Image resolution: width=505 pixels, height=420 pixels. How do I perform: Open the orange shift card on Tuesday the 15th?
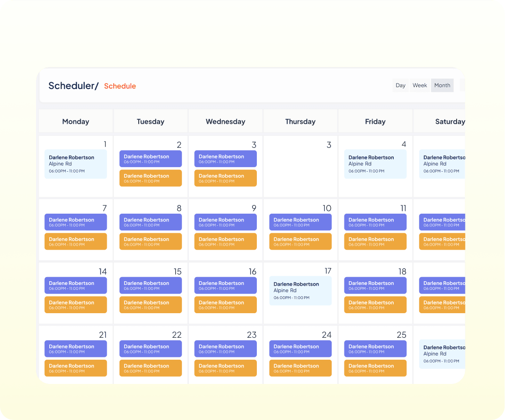(x=151, y=304)
